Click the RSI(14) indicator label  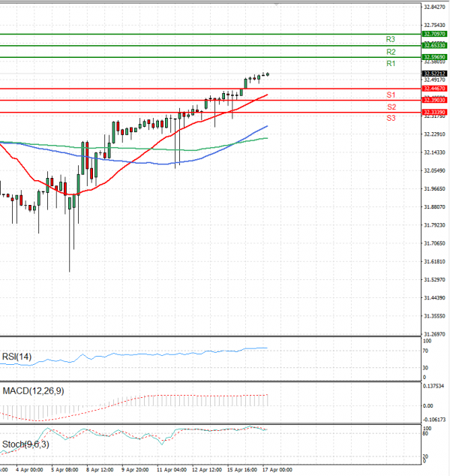16,357
